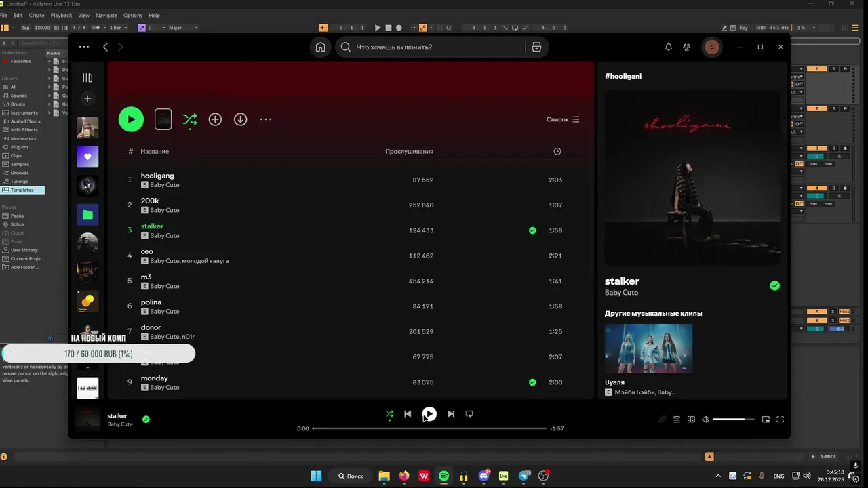Toggle saved checkmark in right stalker panel
The image size is (868, 488).
pyautogui.click(x=774, y=285)
